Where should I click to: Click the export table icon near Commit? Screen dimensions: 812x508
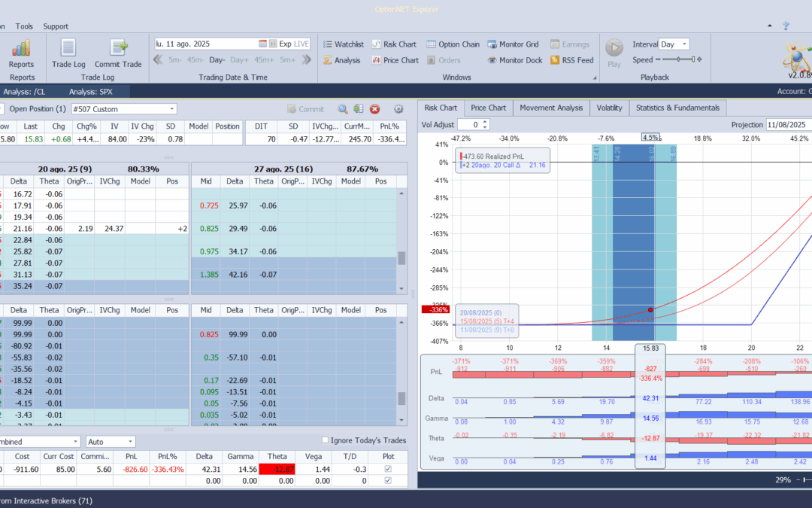[x=359, y=109]
